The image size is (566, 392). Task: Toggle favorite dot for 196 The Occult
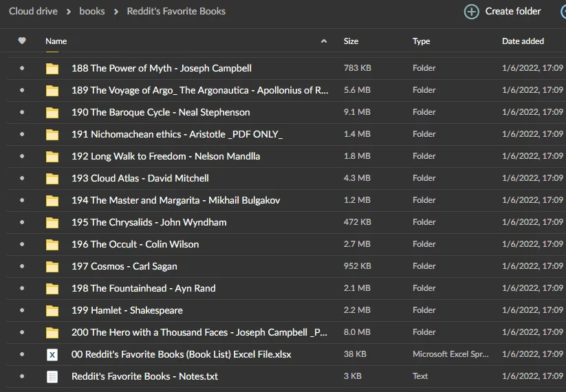point(22,244)
